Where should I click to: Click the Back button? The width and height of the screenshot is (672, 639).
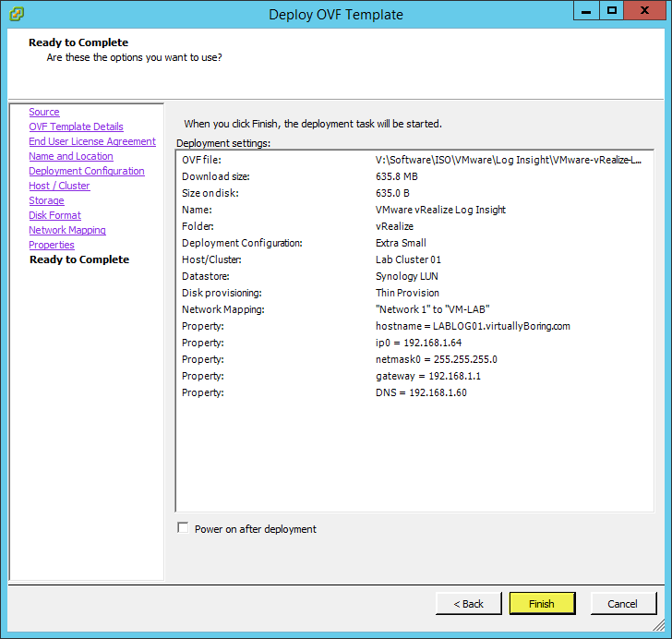click(468, 604)
